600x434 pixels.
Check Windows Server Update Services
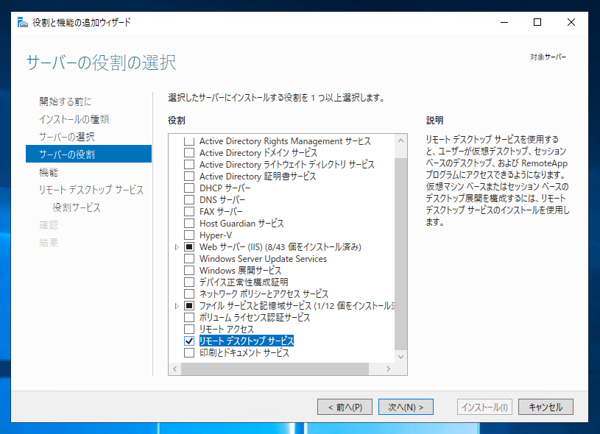(x=189, y=259)
